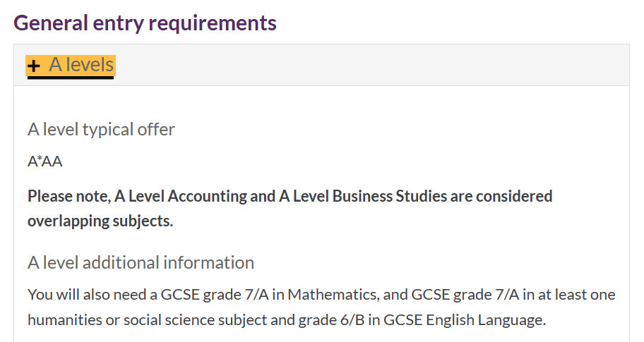The image size is (644, 342).
Task: Click the words overlapping subjects
Action: tap(100, 221)
